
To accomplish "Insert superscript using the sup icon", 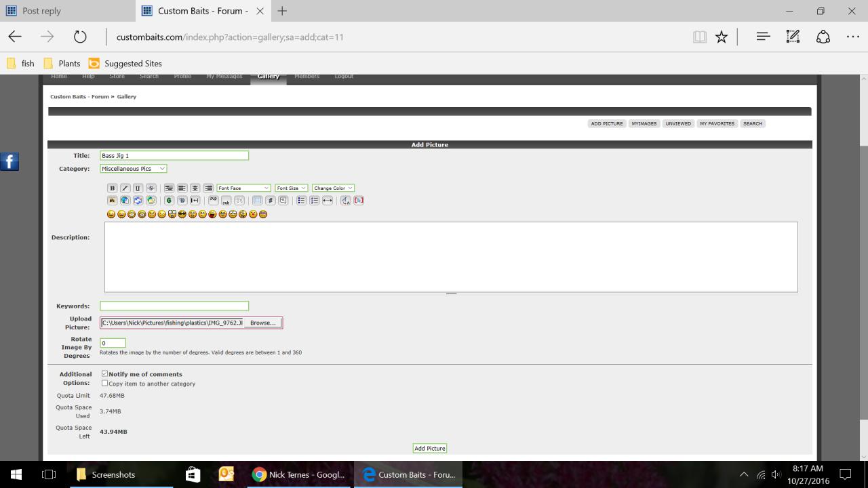I will click(x=213, y=201).
